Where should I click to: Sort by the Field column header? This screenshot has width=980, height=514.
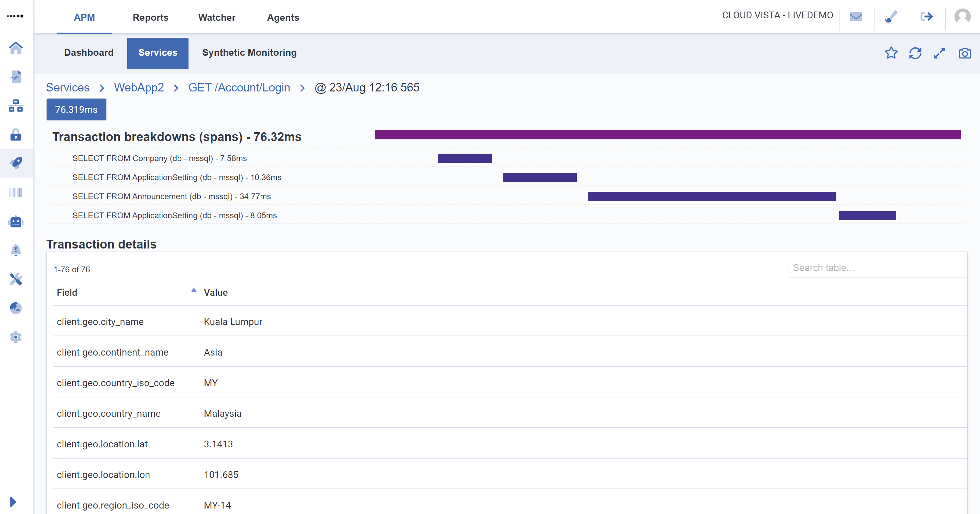pyautogui.click(x=67, y=292)
